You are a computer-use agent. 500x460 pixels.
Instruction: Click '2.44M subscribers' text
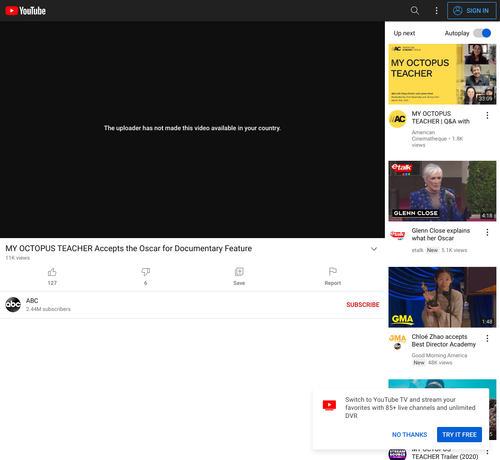[x=48, y=309]
